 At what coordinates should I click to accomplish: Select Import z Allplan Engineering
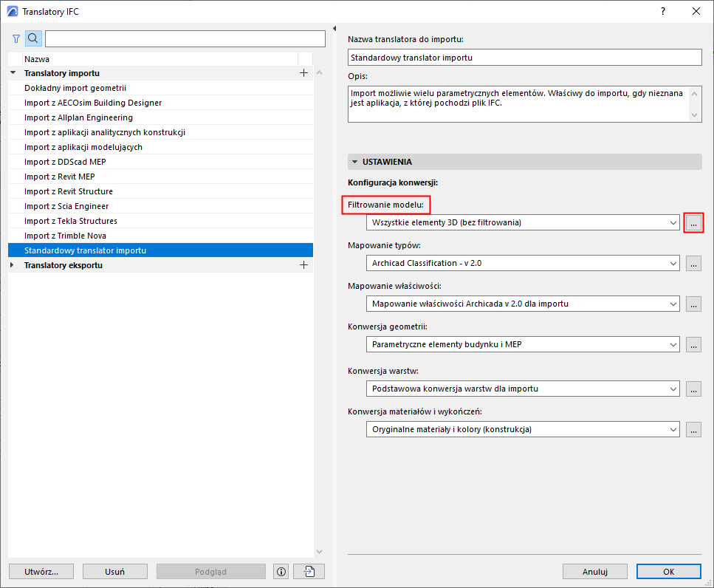pos(160,117)
